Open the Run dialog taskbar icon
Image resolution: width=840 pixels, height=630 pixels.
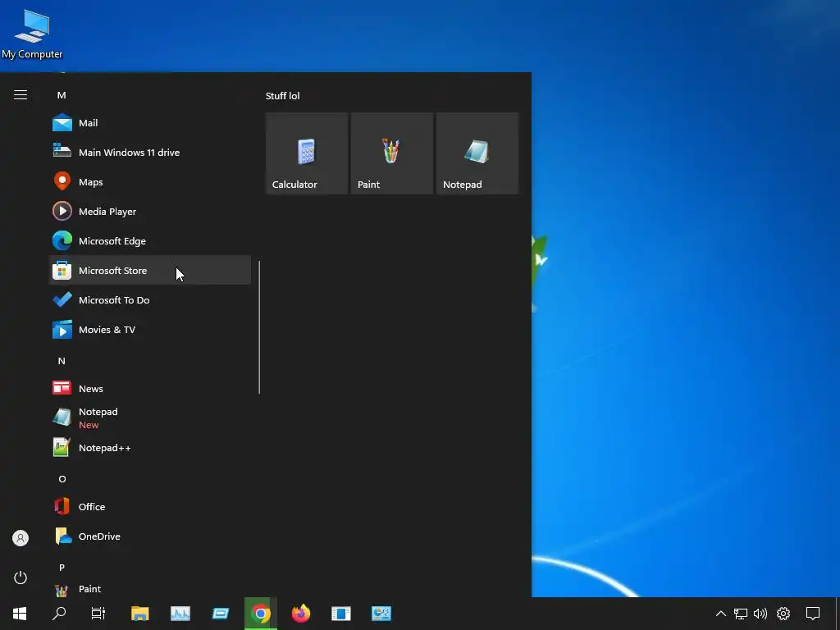pos(220,614)
